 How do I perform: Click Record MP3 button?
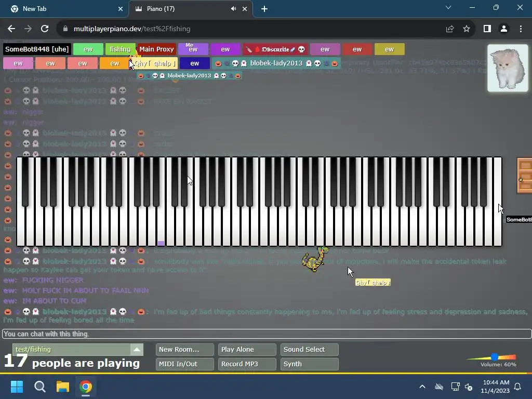pos(247,364)
